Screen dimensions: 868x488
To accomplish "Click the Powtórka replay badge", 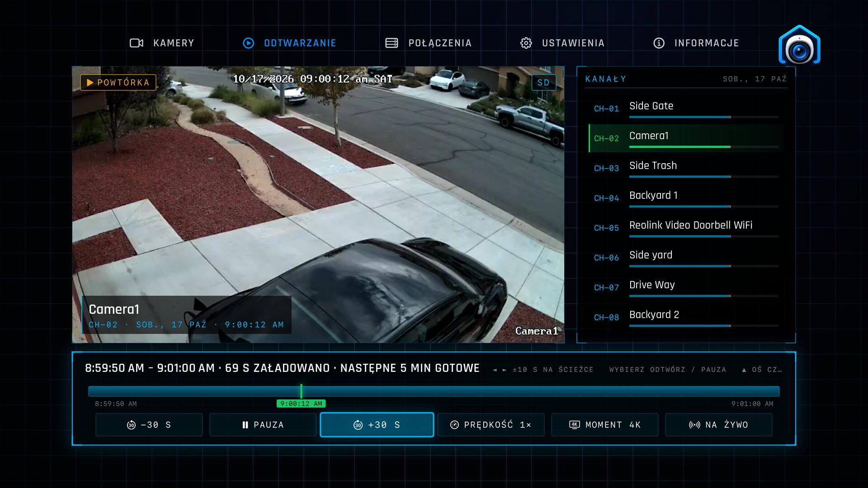I will pyautogui.click(x=118, y=83).
